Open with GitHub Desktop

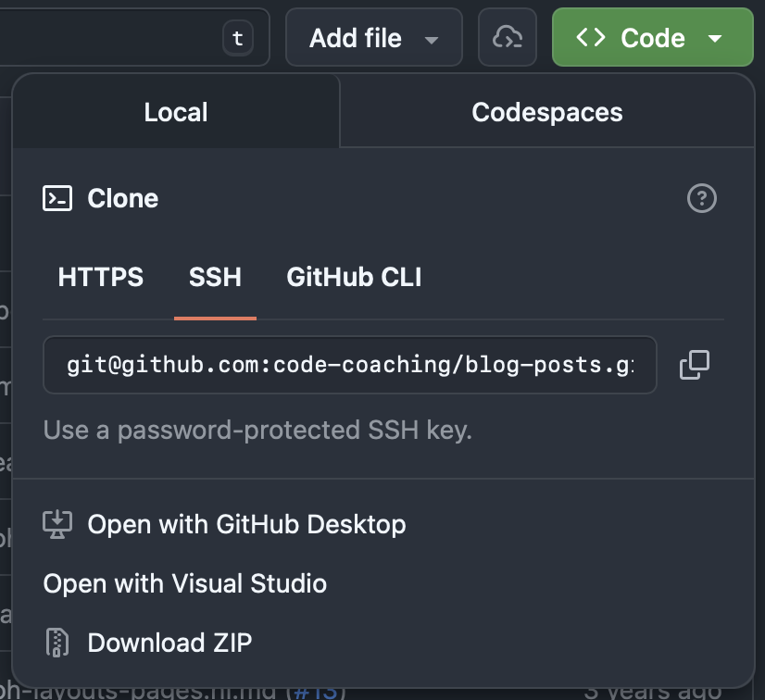[x=246, y=524]
